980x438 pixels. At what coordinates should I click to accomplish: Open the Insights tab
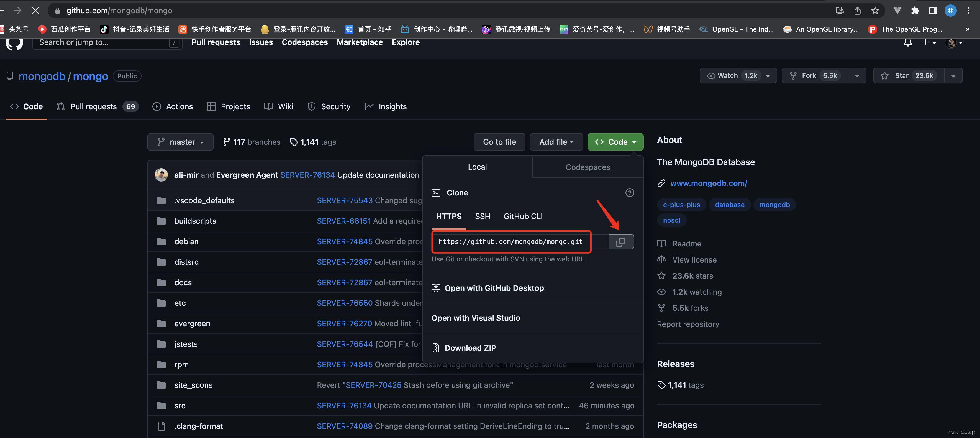pos(385,107)
